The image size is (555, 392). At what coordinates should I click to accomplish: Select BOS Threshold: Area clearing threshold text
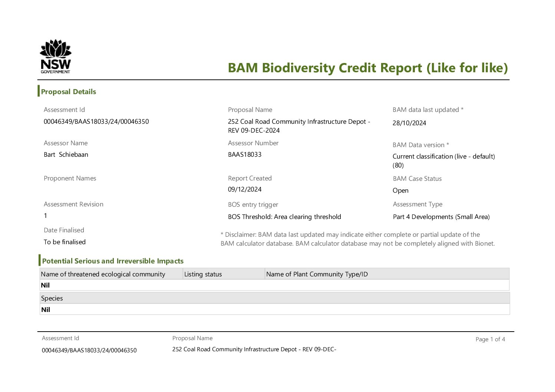[x=284, y=217]
